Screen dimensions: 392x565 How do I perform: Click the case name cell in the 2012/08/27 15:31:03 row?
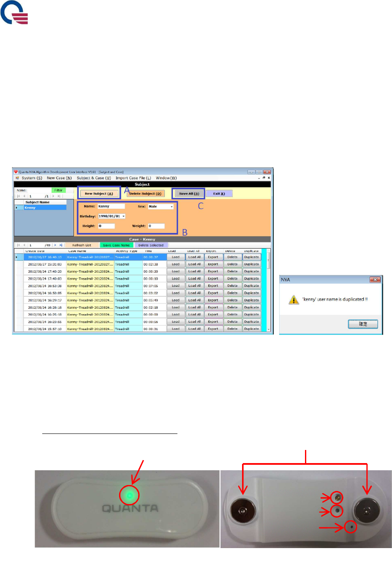point(90,264)
